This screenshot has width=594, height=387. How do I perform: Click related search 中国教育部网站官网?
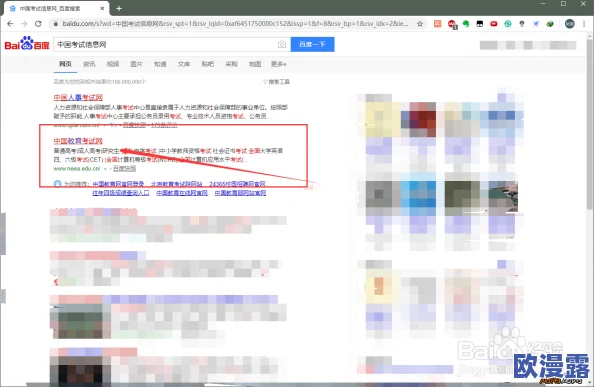(x=240, y=193)
